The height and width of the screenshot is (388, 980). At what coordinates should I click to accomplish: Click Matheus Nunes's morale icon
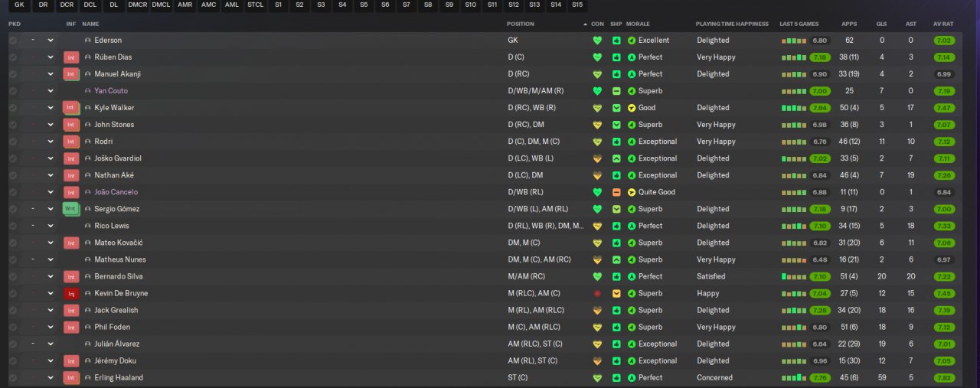(x=632, y=259)
